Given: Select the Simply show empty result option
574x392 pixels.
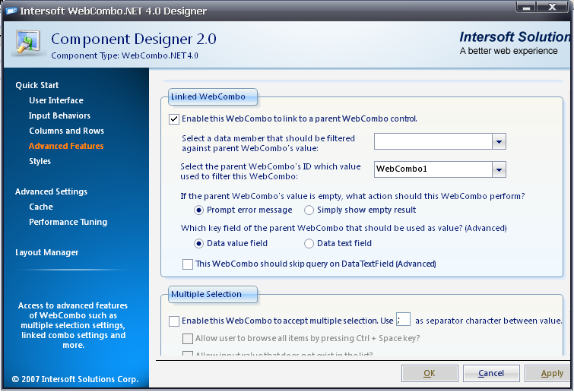Looking at the screenshot, I should point(309,210).
